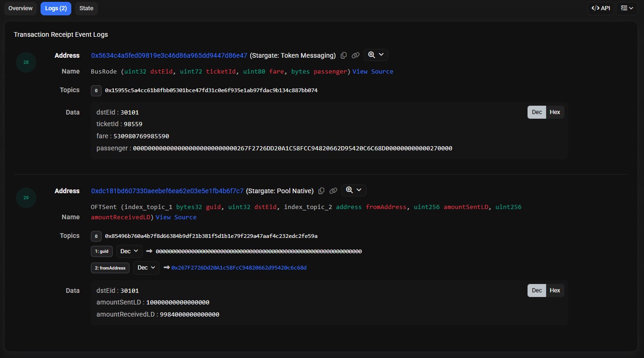Select Dec format for BusRode data

(x=537, y=112)
